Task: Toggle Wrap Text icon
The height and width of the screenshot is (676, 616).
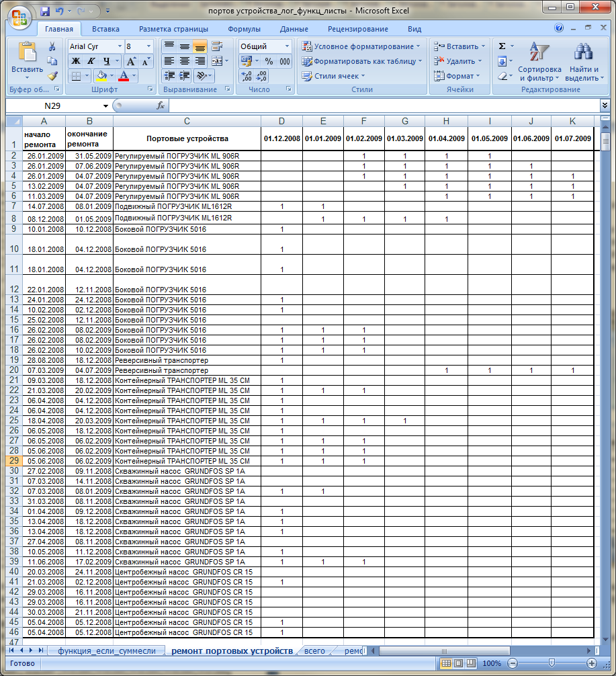Action: 217,46
